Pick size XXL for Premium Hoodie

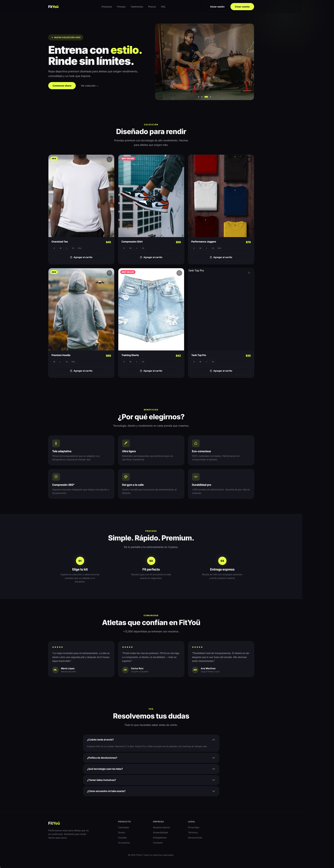tap(73, 362)
